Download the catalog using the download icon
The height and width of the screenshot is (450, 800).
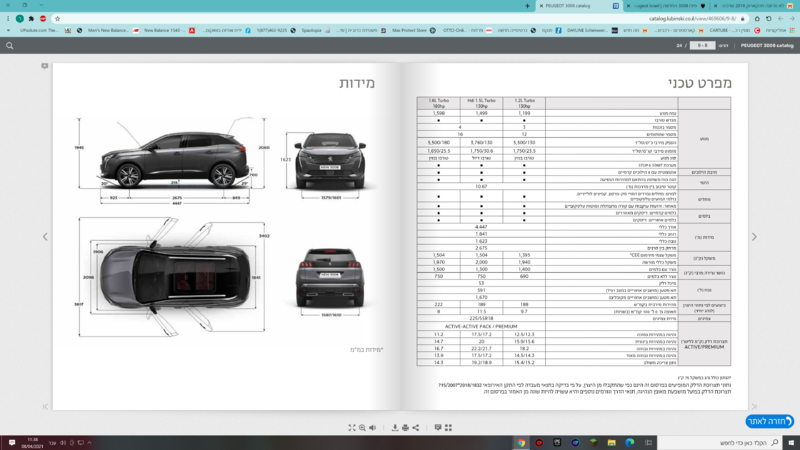(x=395, y=428)
